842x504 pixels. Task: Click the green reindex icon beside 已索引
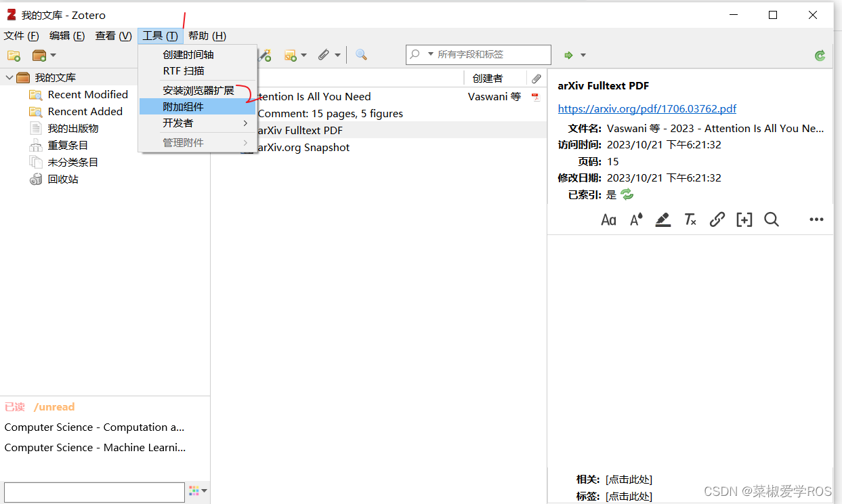point(627,194)
